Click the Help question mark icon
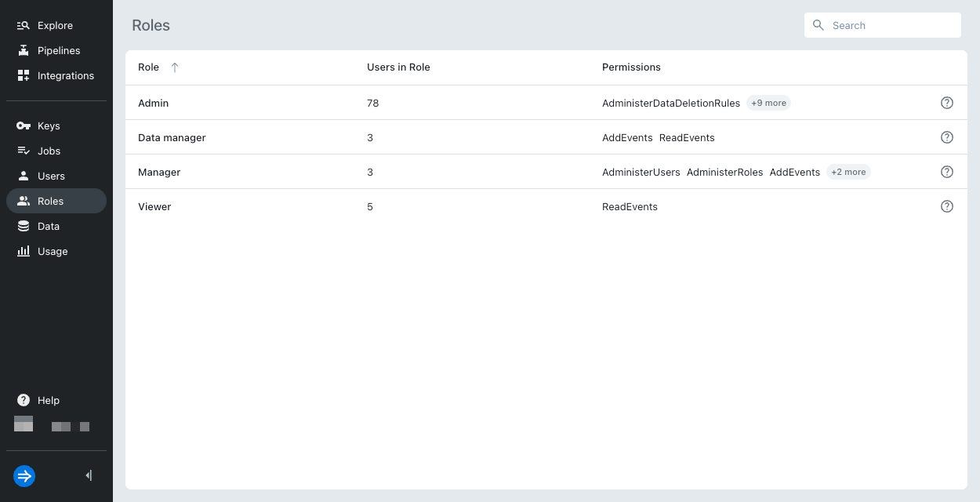Image resolution: width=980 pixels, height=502 pixels. point(24,400)
